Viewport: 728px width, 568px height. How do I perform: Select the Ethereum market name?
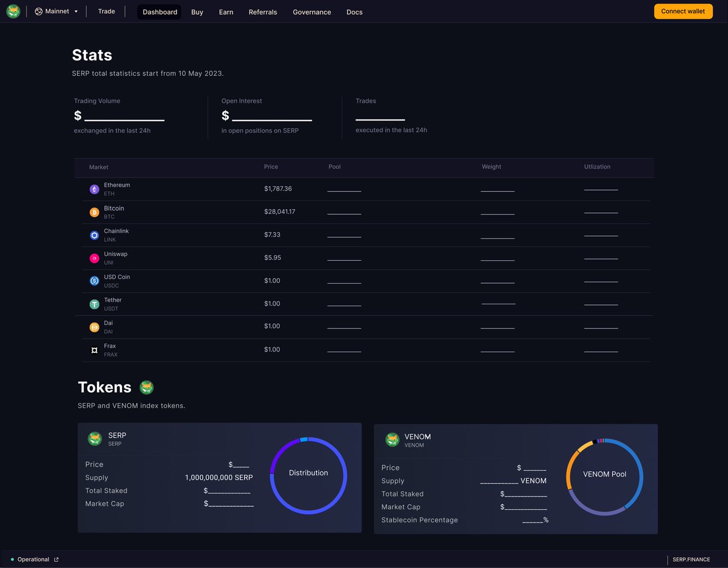point(116,185)
